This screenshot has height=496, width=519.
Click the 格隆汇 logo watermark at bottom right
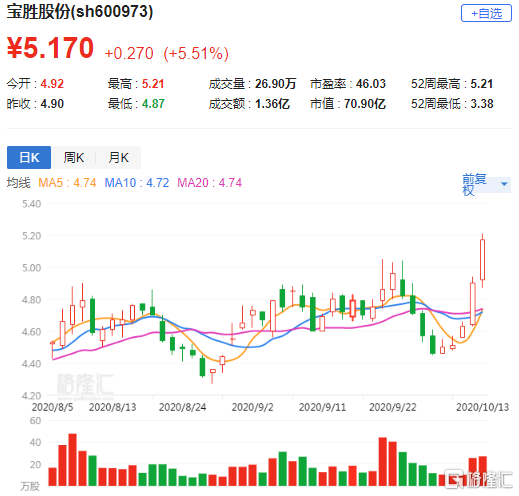coord(479,479)
